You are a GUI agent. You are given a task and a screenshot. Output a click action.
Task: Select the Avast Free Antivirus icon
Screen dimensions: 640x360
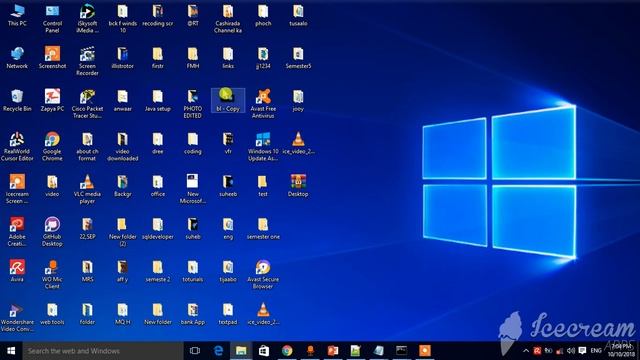263,104
